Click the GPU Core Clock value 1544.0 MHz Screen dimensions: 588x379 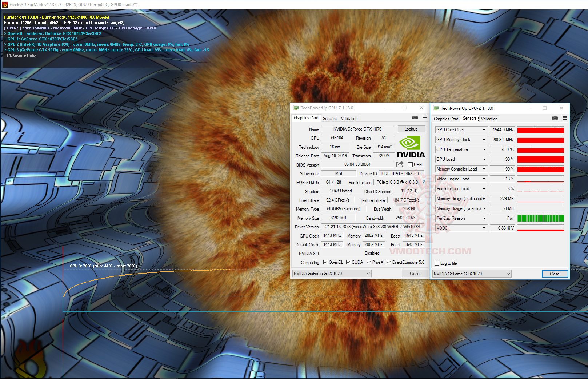pos(503,130)
